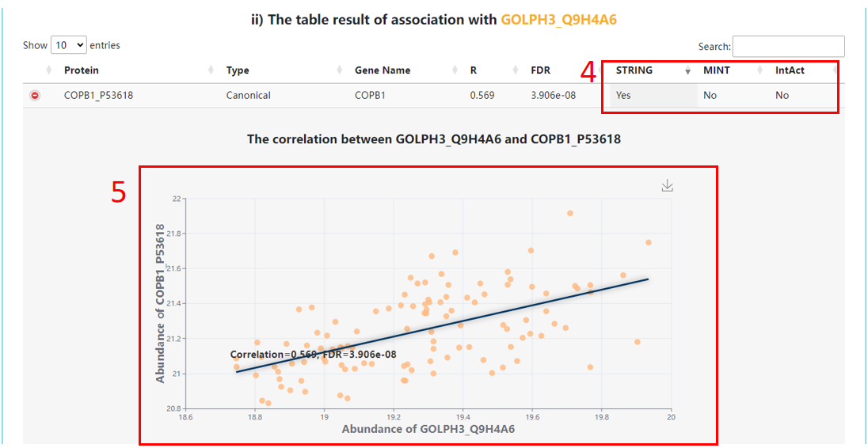868x448 pixels.
Task: Sort table by MINT column header
Action: coord(717,70)
